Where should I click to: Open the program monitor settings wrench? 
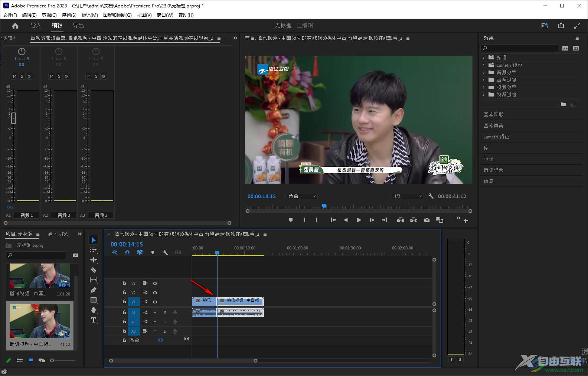pyautogui.click(x=431, y=196)
